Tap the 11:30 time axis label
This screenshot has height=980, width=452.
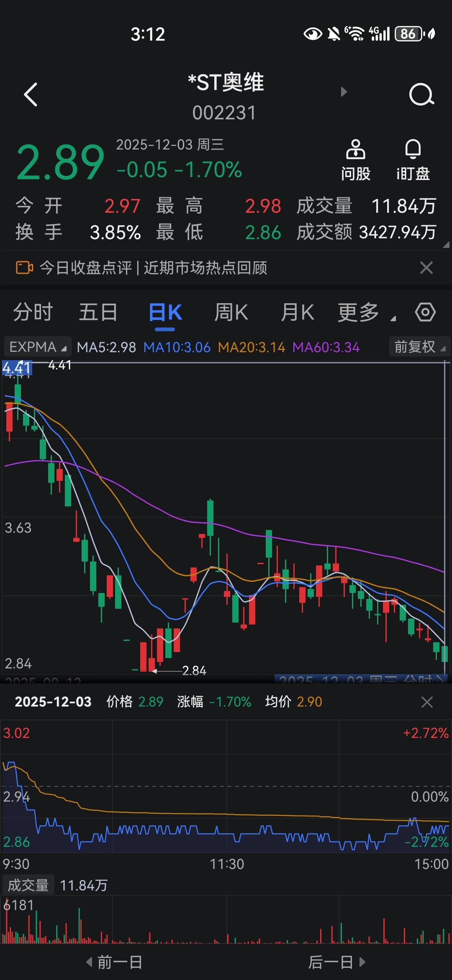tap(226, 864)
